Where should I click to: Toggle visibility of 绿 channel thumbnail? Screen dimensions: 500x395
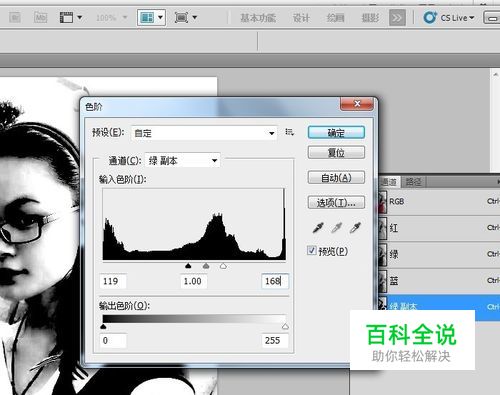(383, 255)
